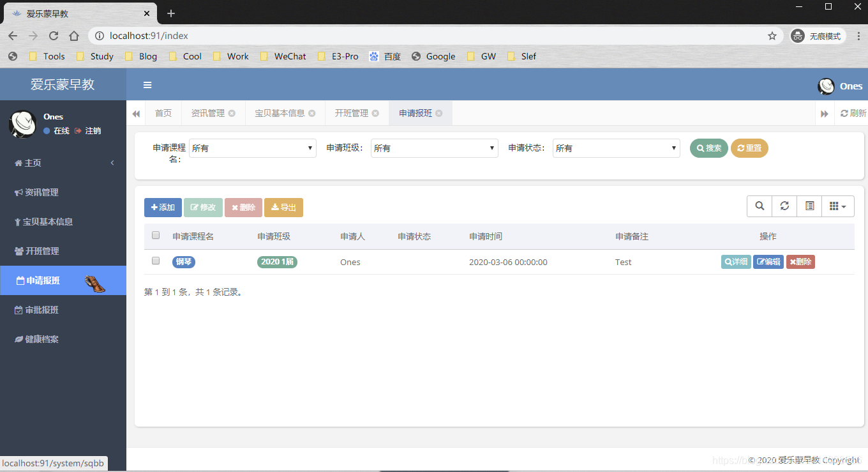Close the 宝贝基本信息 tab
The image size is (868, 472).
[x=312, y=113]
